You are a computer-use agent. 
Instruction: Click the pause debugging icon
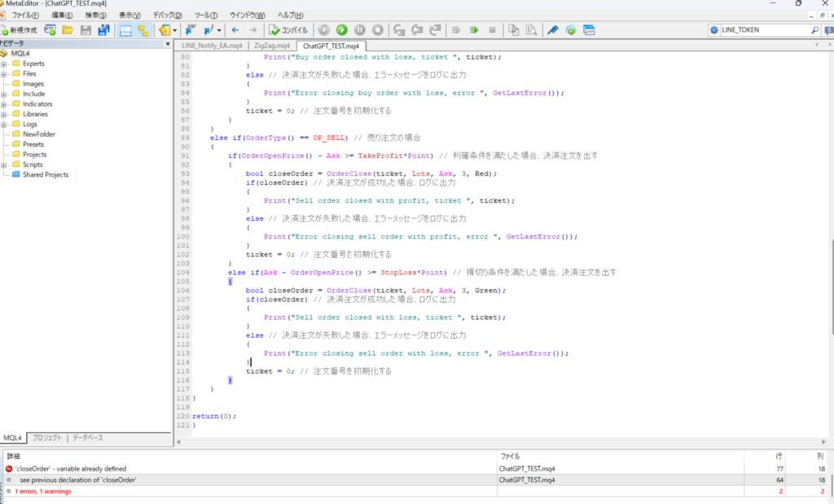click(360, 30)
